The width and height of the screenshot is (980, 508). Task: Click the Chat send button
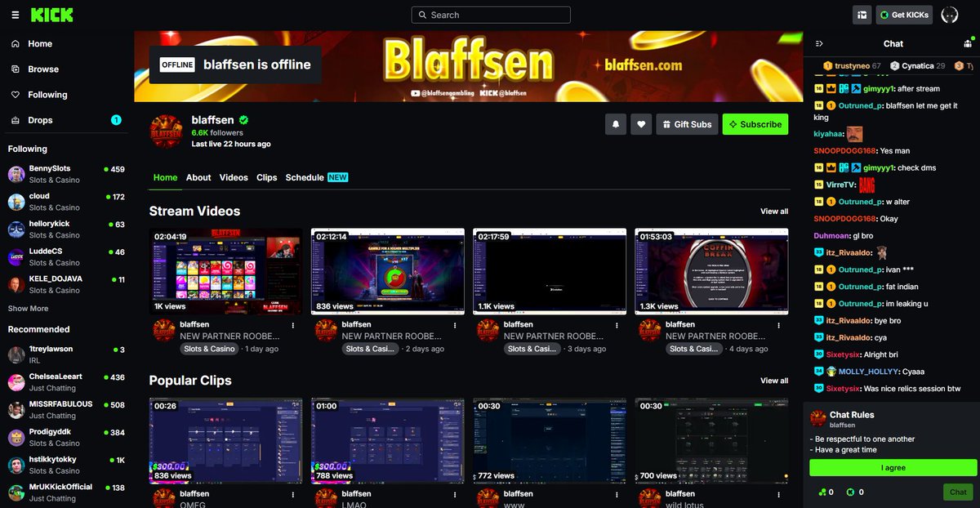tap(959, 492)
